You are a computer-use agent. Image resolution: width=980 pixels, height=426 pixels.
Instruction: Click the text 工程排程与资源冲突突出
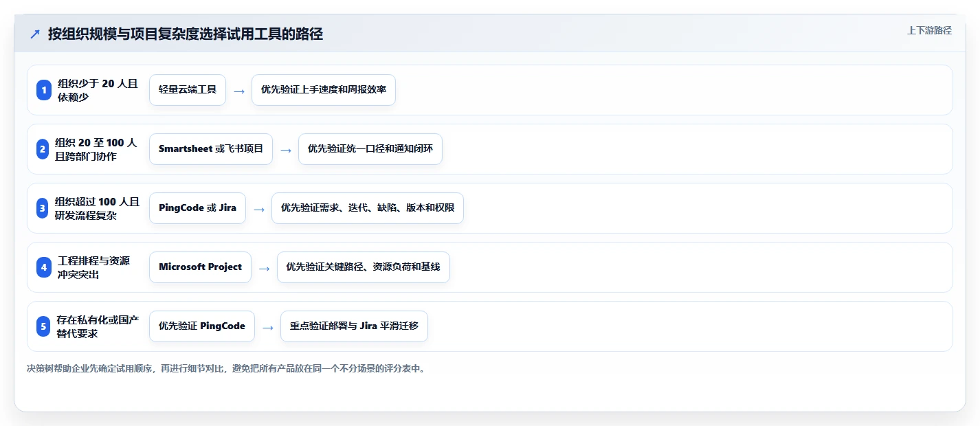click(94, 267)
